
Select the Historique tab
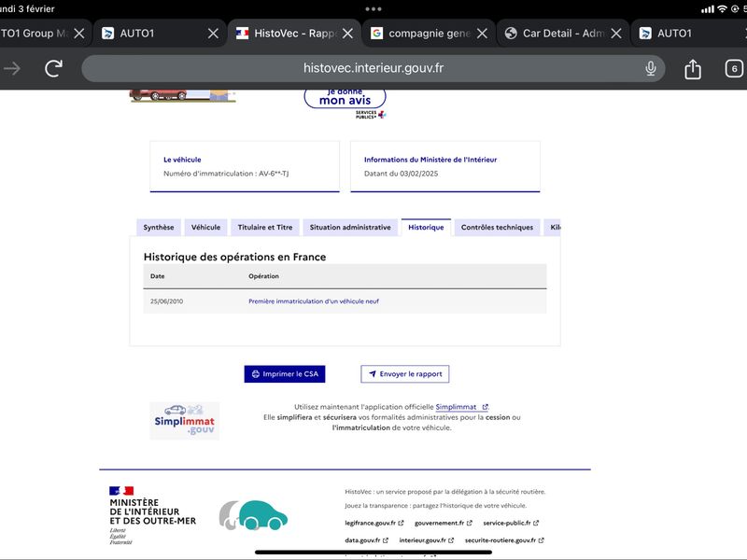426,227
